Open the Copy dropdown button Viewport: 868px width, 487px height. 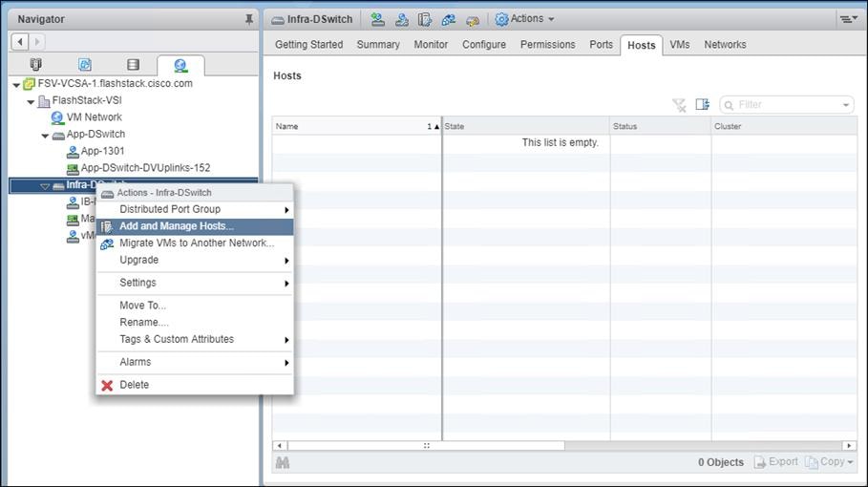click(829, 462)
